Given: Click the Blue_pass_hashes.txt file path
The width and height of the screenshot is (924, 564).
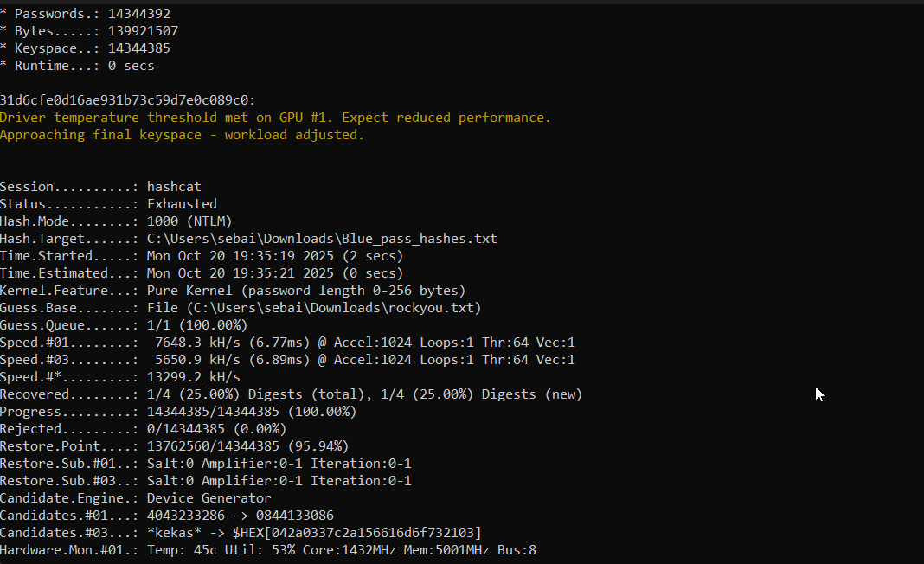Looking at the screenshot, I should [x=322, y=239].
